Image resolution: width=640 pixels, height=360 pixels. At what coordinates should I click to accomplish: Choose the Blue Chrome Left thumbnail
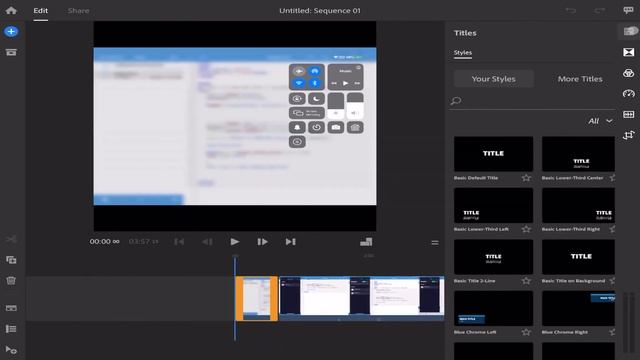493,308
